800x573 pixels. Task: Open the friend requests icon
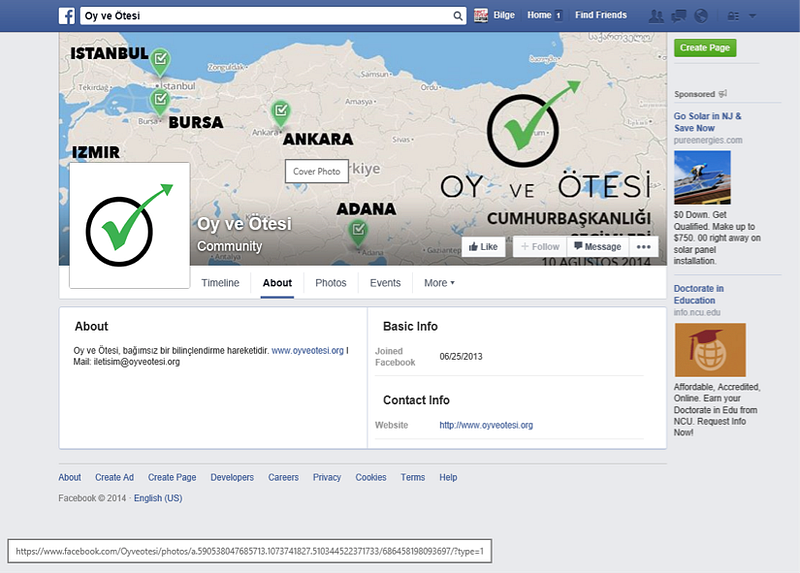click(656, 16)
